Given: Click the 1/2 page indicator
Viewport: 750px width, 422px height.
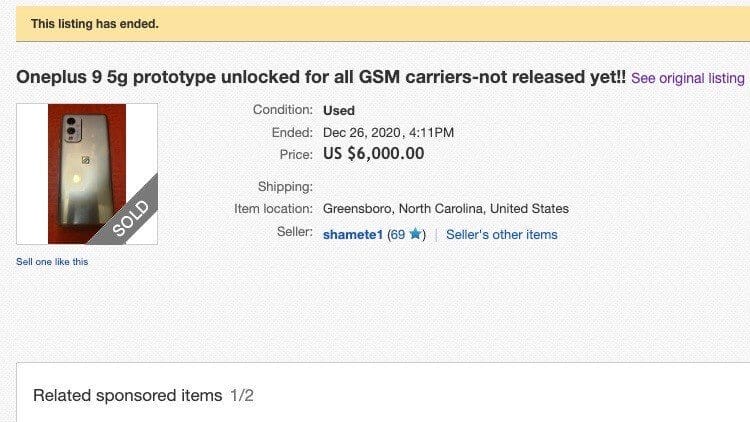Looking at the screenshot, I should [242, 396].
